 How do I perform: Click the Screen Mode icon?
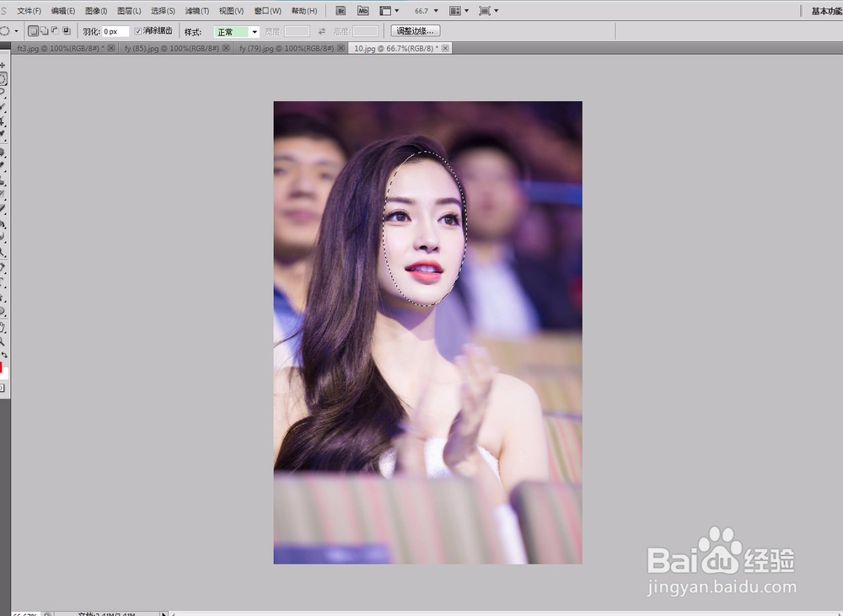485,10
